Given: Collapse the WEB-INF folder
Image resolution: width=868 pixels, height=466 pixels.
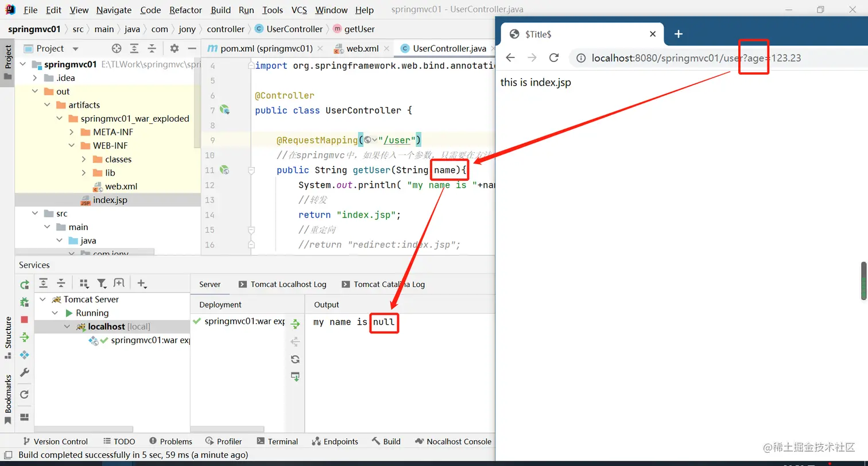Looking at the screenshot, I should click(71, 146).
